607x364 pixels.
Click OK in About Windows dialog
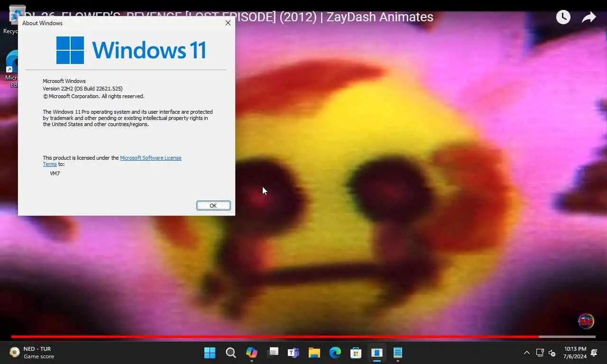coord(213,206)
